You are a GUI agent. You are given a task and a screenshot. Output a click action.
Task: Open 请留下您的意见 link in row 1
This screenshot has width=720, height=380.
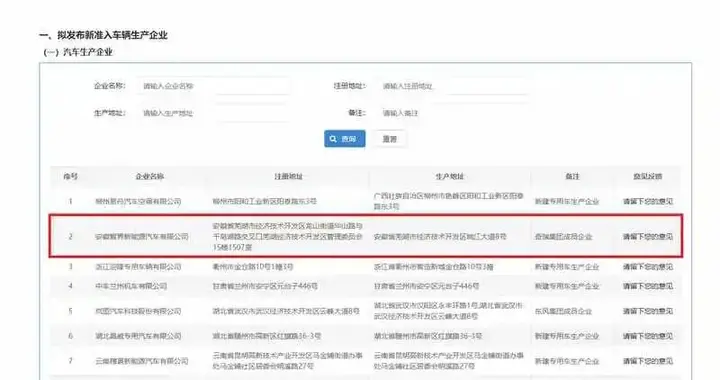coord(648,201)
